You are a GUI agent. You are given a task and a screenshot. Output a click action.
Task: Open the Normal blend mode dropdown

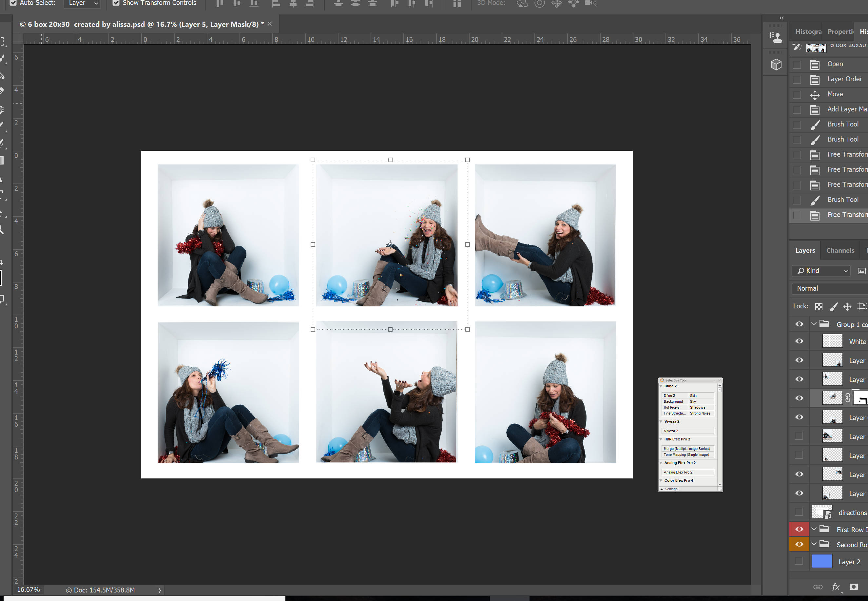click(x=830, y=288)
